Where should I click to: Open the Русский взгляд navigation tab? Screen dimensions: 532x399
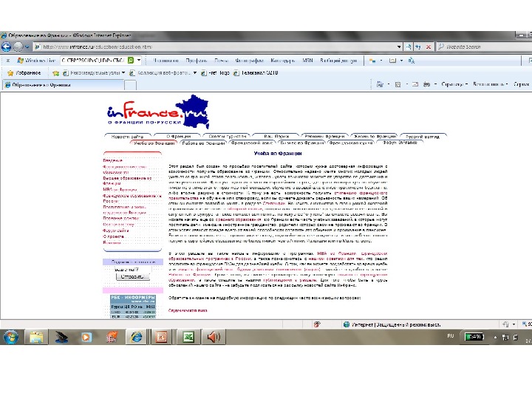(423, 137)
